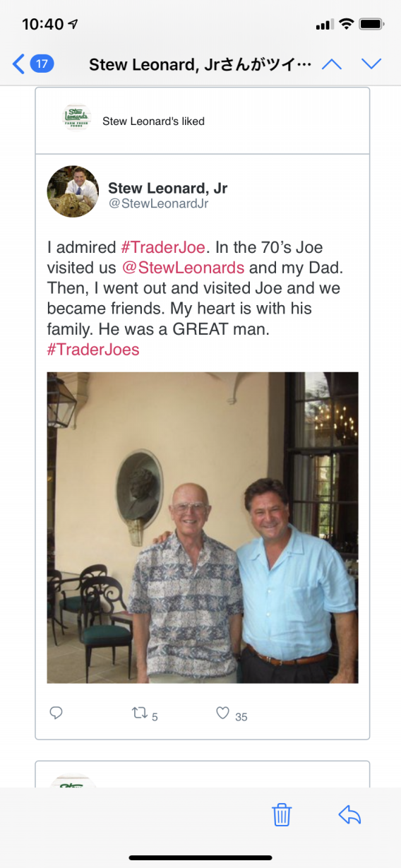This screenshot has width=401, height=868.
Task: Tap the email subject title in header
Action: (x=200, y=65)
